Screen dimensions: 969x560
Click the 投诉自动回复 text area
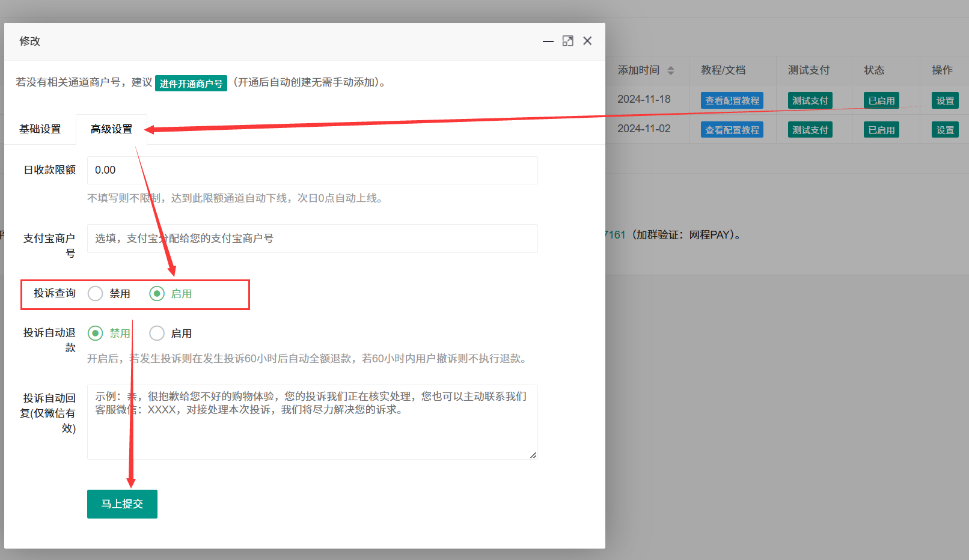[x=312, y=422]
